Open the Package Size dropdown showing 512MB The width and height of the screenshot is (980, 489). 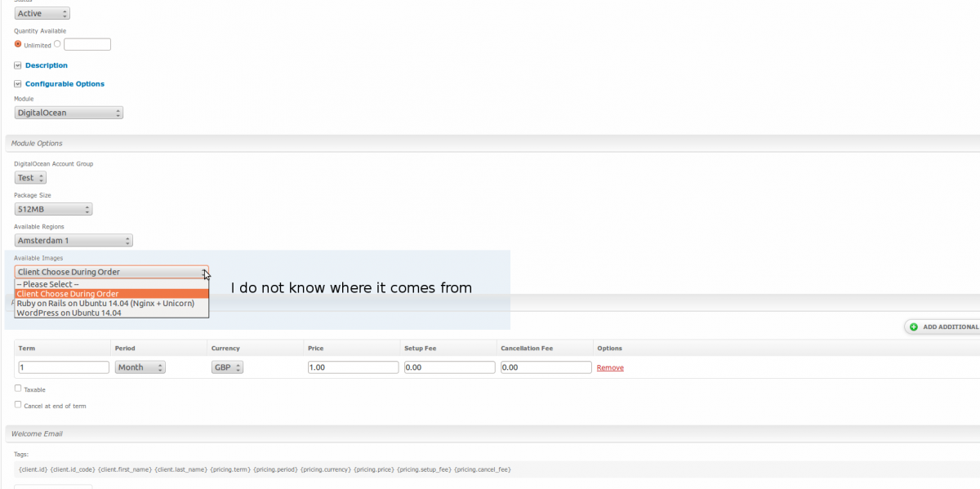[53, 209]
